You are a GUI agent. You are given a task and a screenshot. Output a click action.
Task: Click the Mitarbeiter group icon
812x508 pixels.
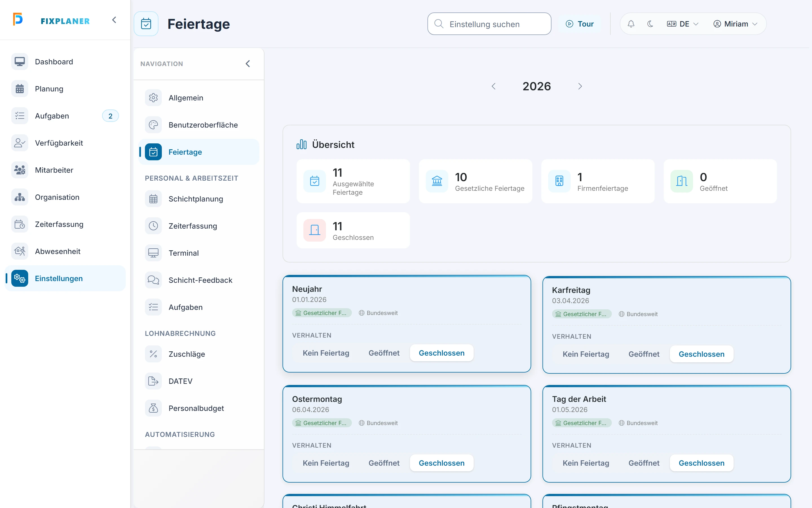click(x=19, y=170)
